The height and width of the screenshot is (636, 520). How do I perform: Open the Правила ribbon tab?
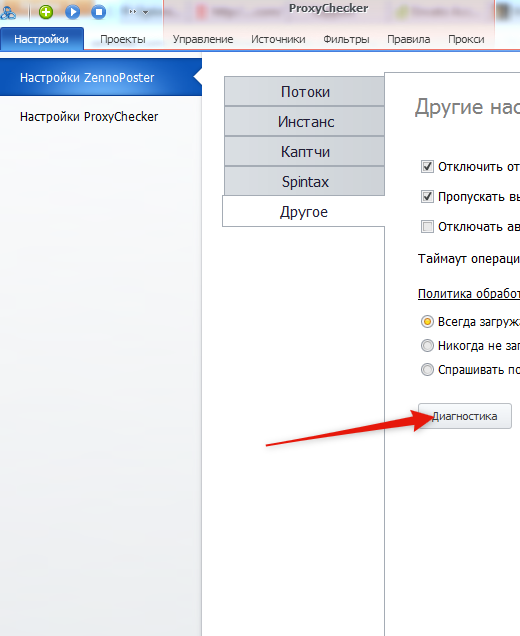click(x=408, y=39)
